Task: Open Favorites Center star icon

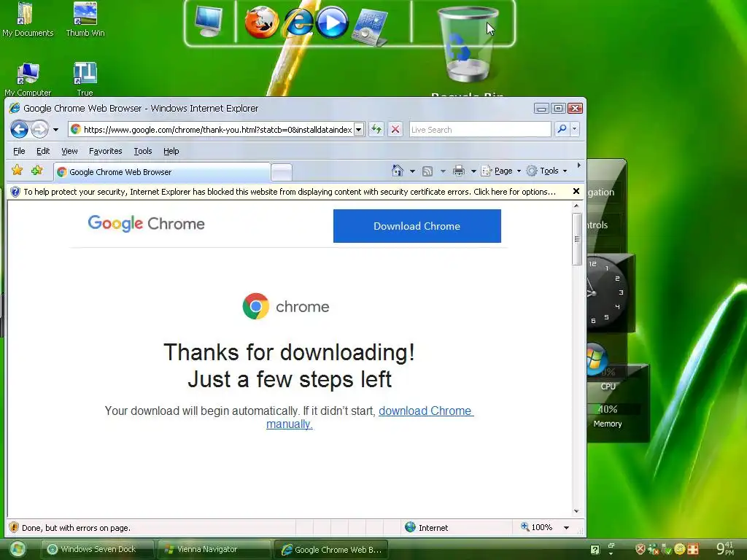Action: (18, 171)
